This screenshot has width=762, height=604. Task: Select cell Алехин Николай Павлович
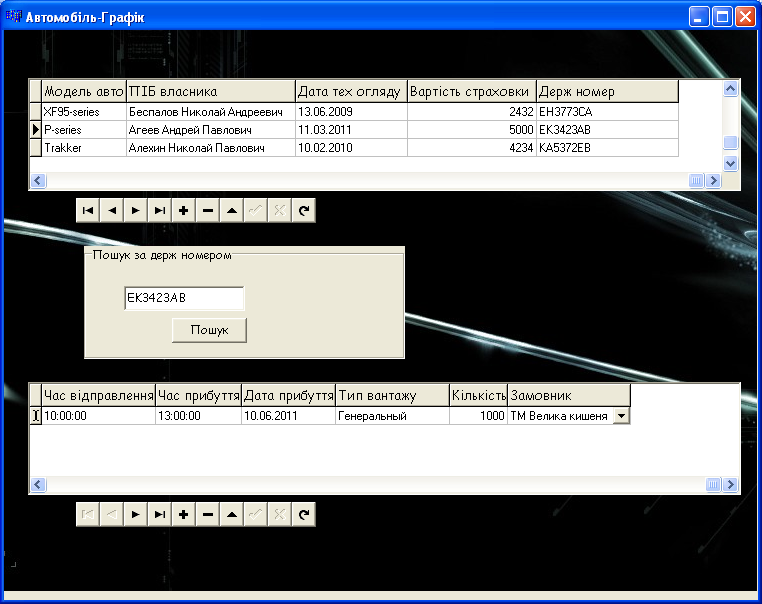pyautogui.click(x=211, y=148)
